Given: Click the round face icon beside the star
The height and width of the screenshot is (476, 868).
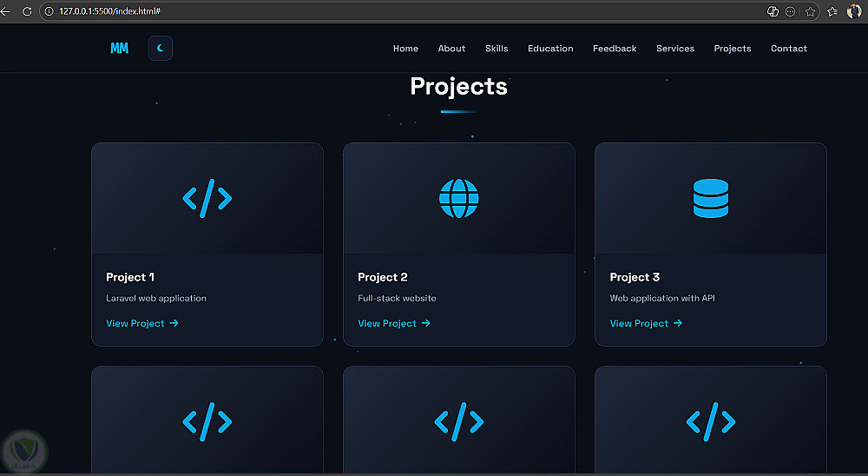Looking at the screenshot, I should point(791,11).
